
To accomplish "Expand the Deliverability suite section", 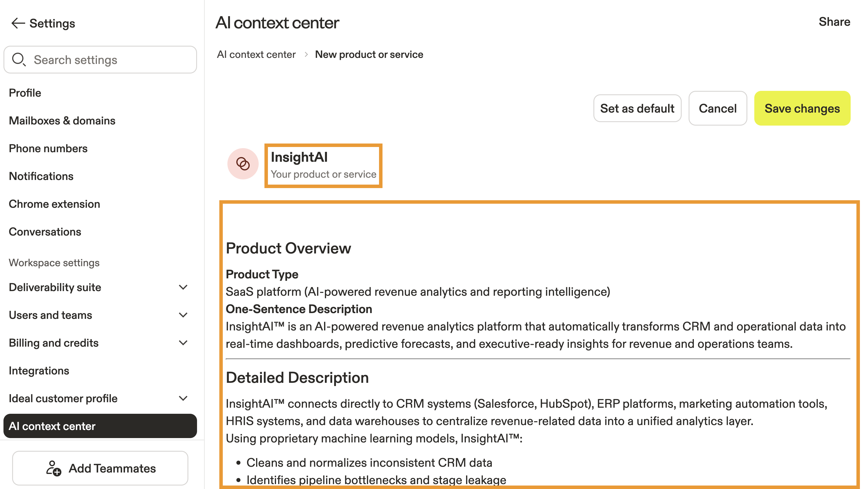I will pyautogui.click(x=183, y=287).
